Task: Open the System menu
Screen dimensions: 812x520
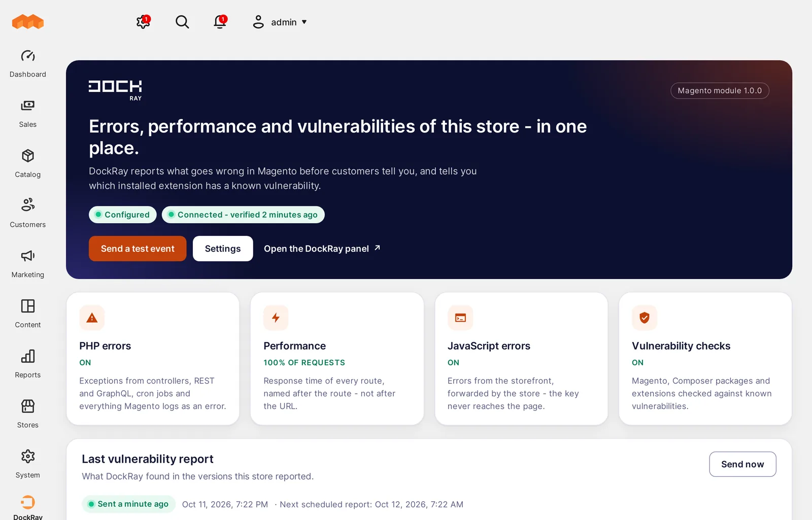Action: coord(28,464)
